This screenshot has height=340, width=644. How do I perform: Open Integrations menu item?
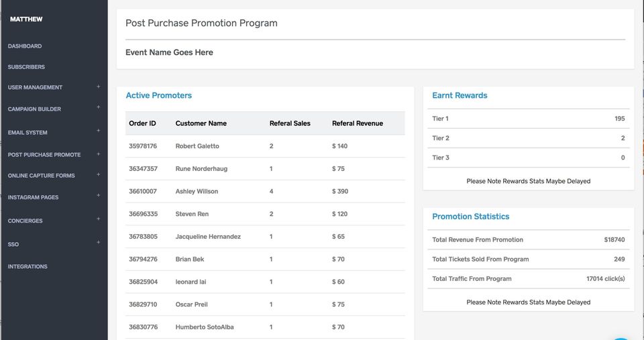click(28, 266)
